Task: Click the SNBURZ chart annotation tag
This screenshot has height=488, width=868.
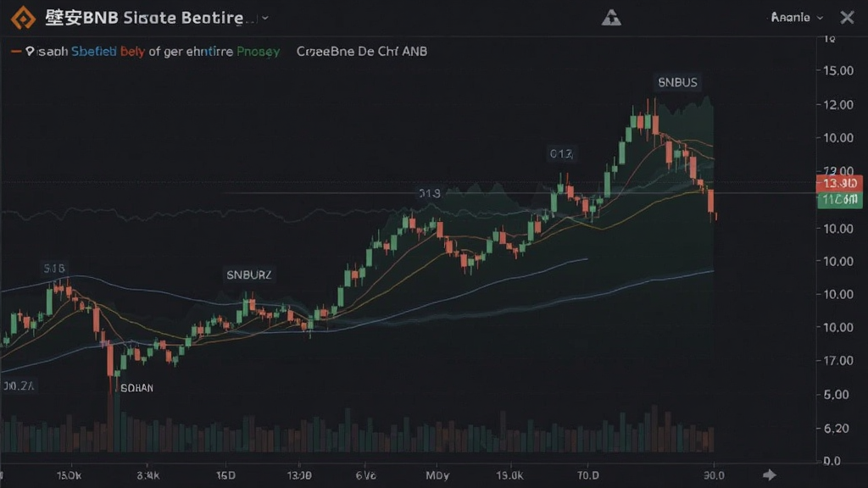Action: coord(249,275)
